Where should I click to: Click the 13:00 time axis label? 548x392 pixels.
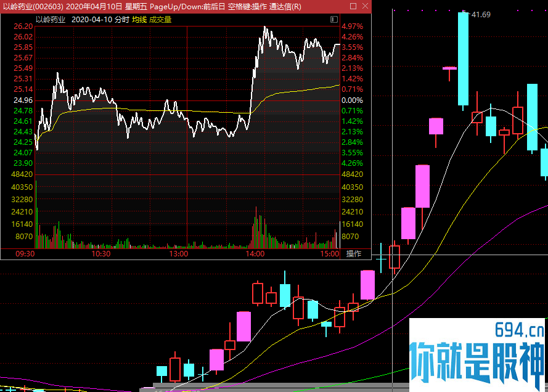coord(179,254)
